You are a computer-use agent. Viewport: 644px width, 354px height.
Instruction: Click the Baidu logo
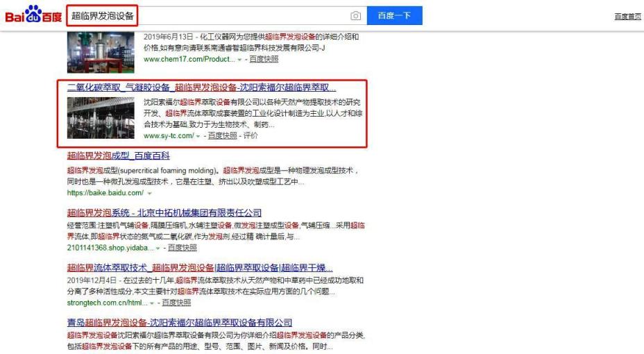click(x=33, y=15)
